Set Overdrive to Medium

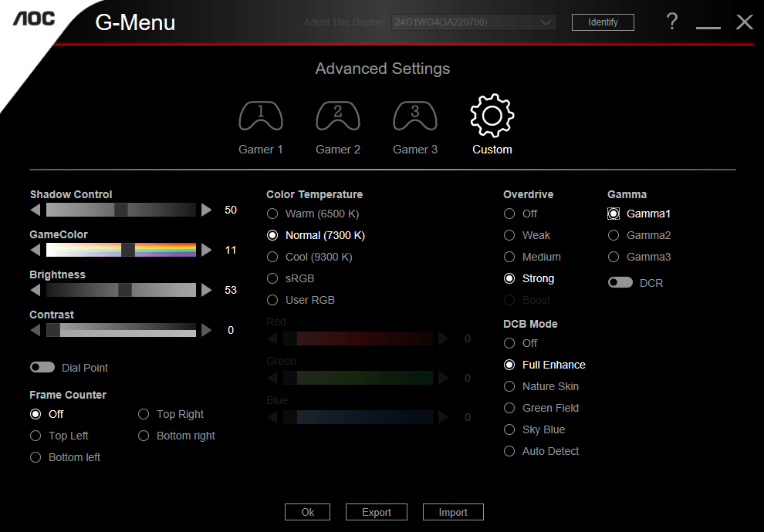(532, 257)
